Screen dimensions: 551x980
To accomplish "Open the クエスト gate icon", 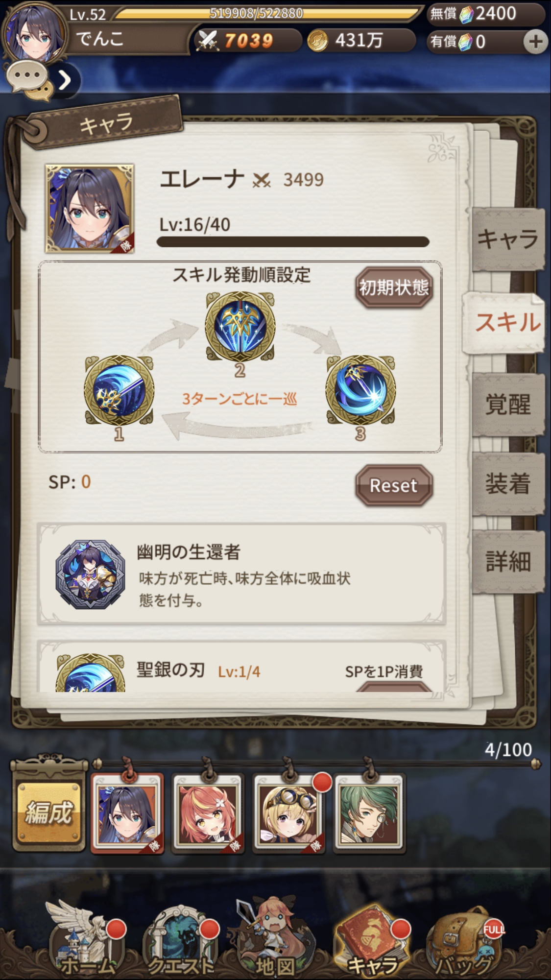I will coord(180,939).
